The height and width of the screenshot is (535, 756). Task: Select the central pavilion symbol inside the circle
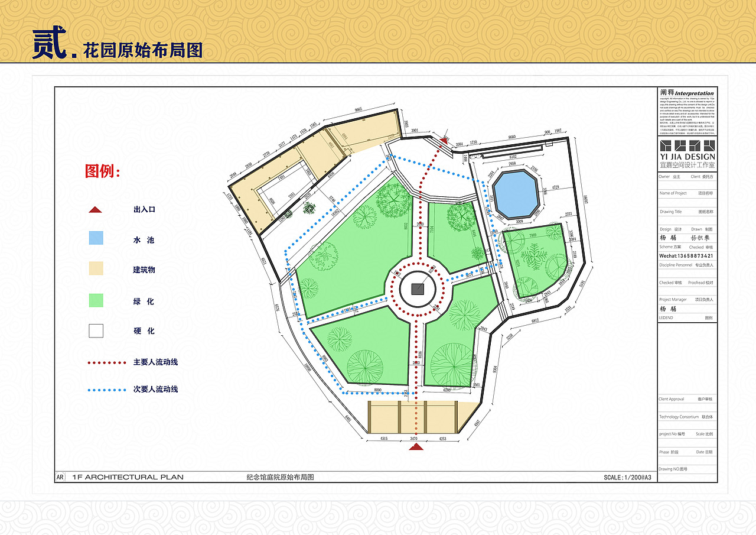pyautogui.click(x=416, y=288)
